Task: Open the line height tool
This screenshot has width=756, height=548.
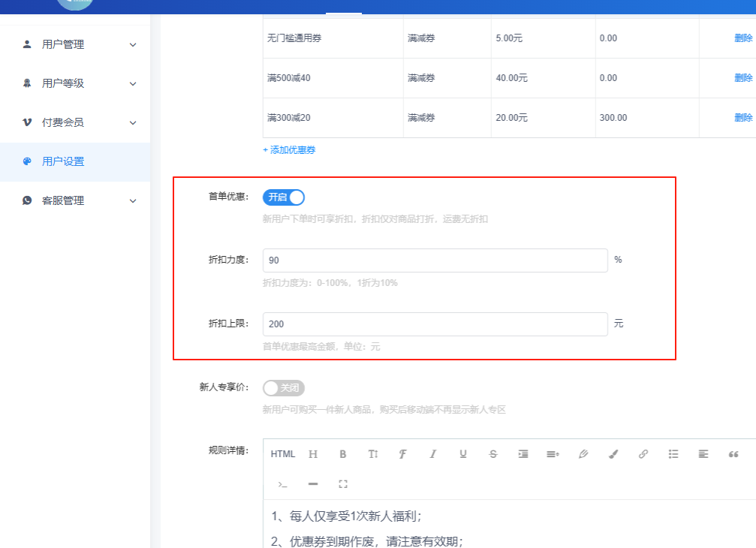Action: click(553, 454)
